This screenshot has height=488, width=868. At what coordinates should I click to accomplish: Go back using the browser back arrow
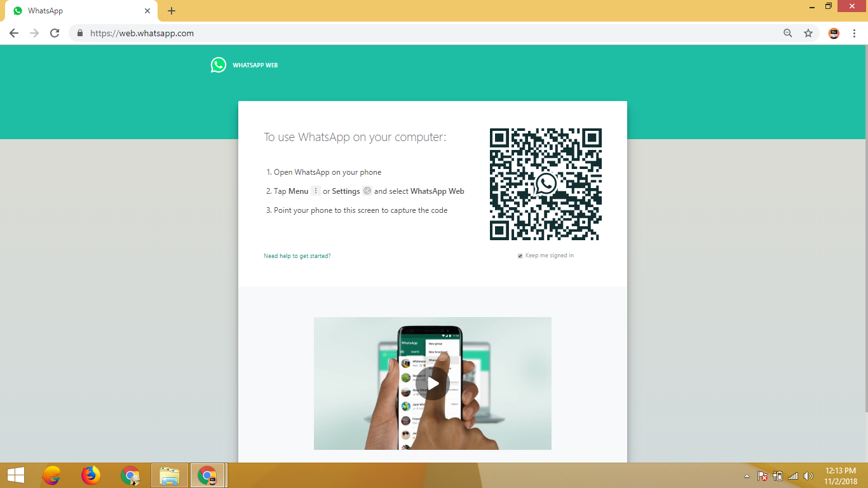coord(14,33)
